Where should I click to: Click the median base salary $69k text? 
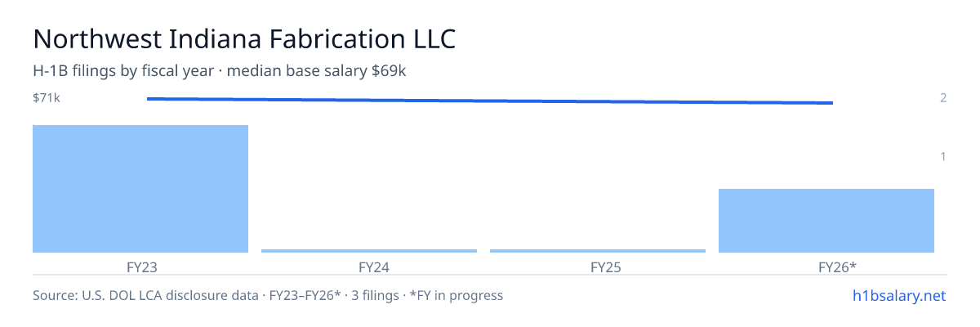tap(317, 72)
